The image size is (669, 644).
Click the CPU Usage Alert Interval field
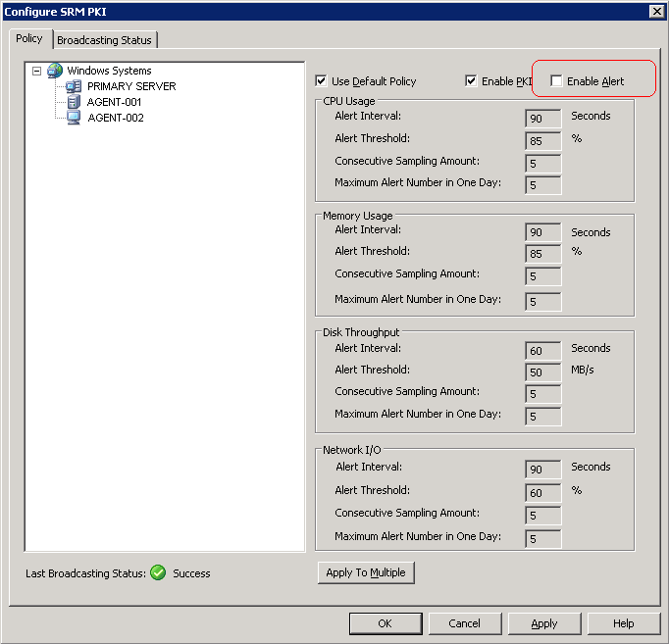[543, 118]
